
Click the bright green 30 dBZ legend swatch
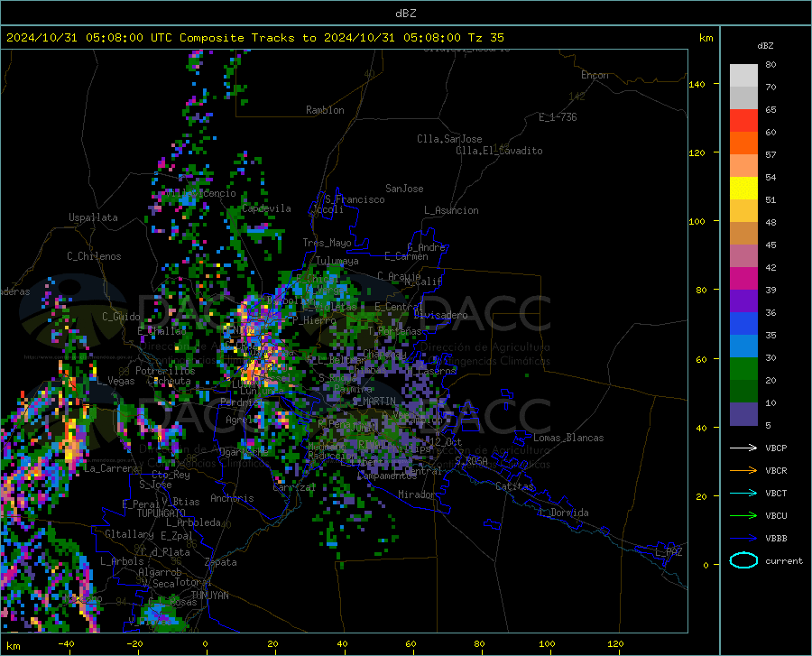click(743, 369)
